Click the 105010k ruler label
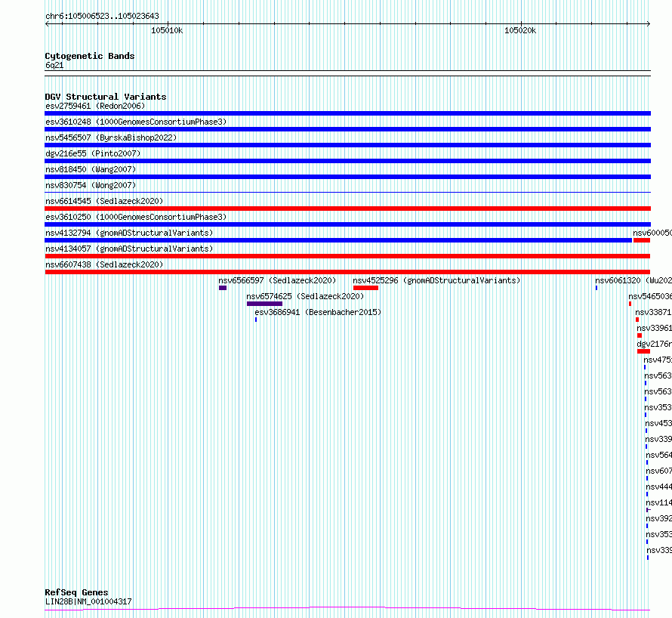The height and width of the screenshot is (618, 672). 167,30
